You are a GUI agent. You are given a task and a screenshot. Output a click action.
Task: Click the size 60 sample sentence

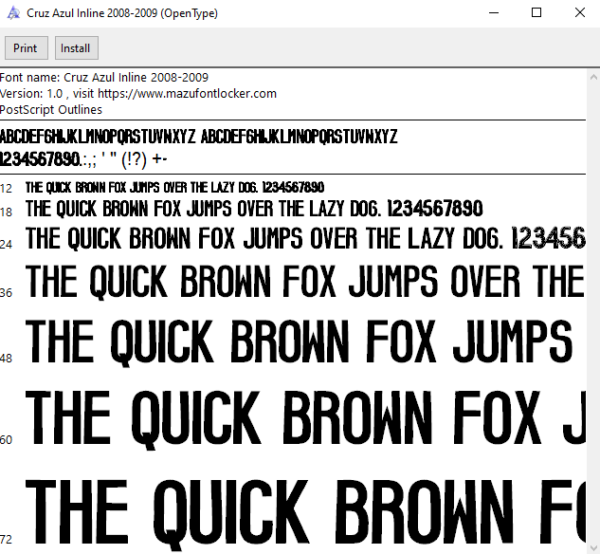point(305,420)
